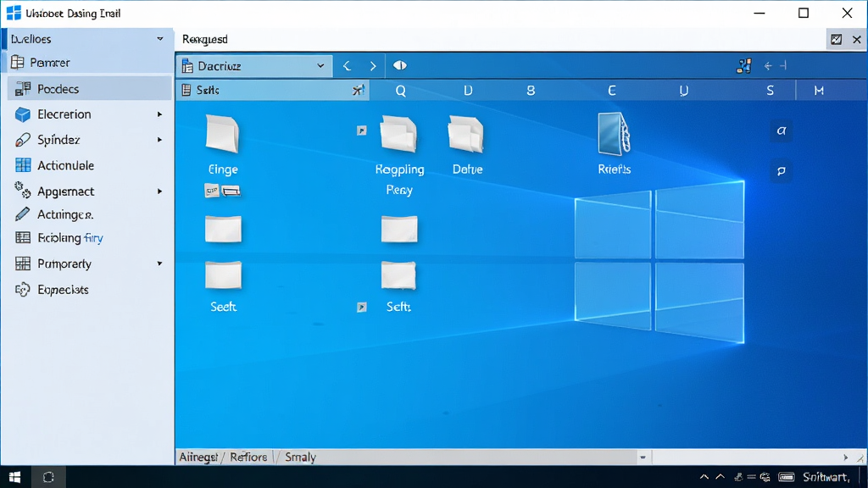The width and height of the screenshot is (868, 488).
Task: Select the M column header
Action: (819, 91)
